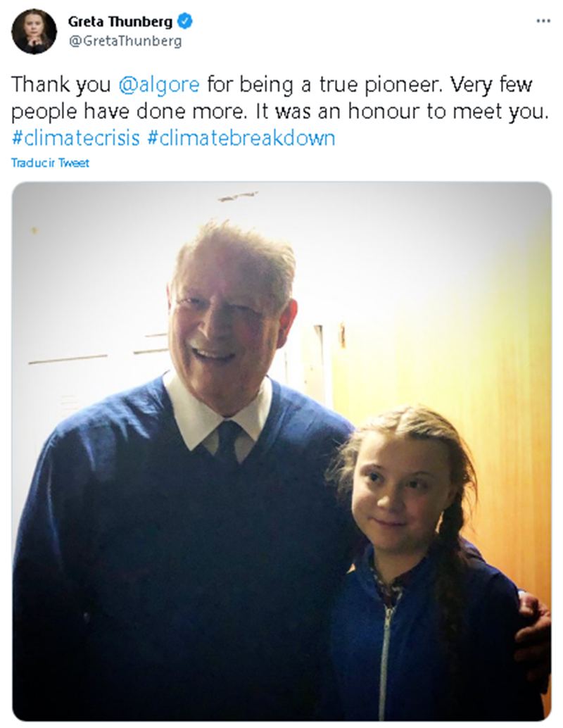Click Greta Thunberg's profile avatar

(x=34, y=32)
